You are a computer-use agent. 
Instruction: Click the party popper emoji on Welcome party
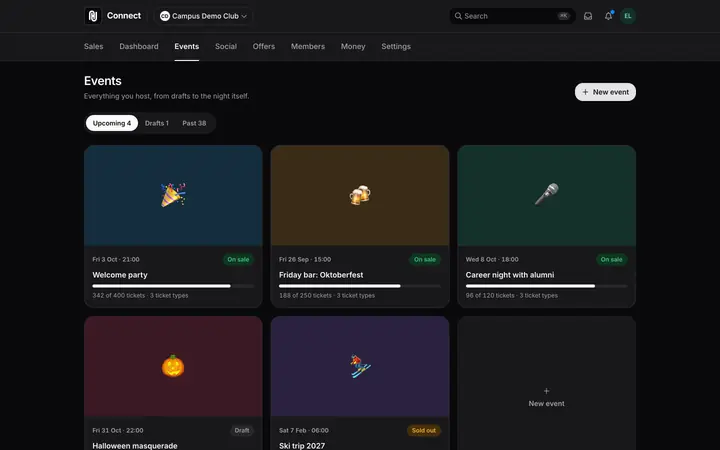[173, 195]
